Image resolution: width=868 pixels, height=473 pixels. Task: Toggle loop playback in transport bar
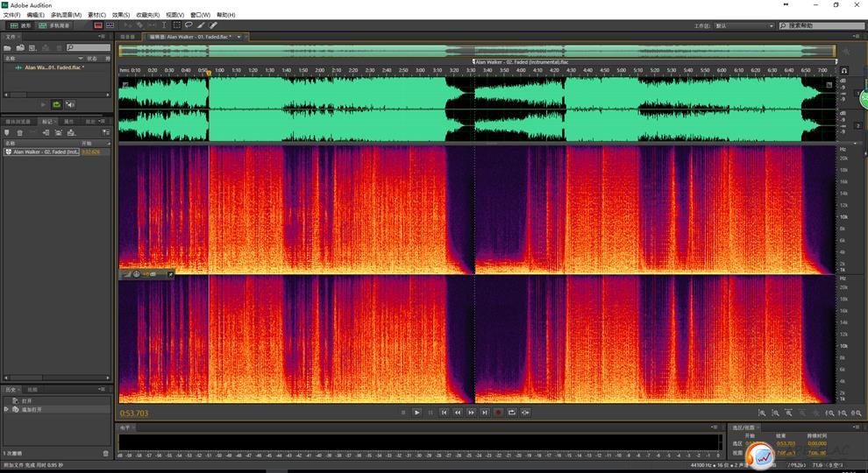coord(512,413)
